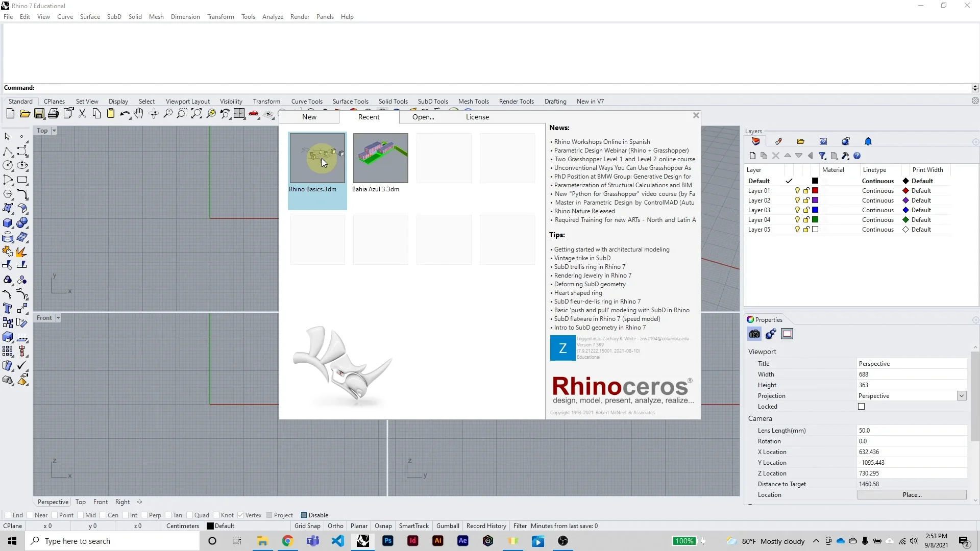This screenshot has width=980, height=551.
Task: Enable the Locked checkbox for the viewport
Action: 861,407
